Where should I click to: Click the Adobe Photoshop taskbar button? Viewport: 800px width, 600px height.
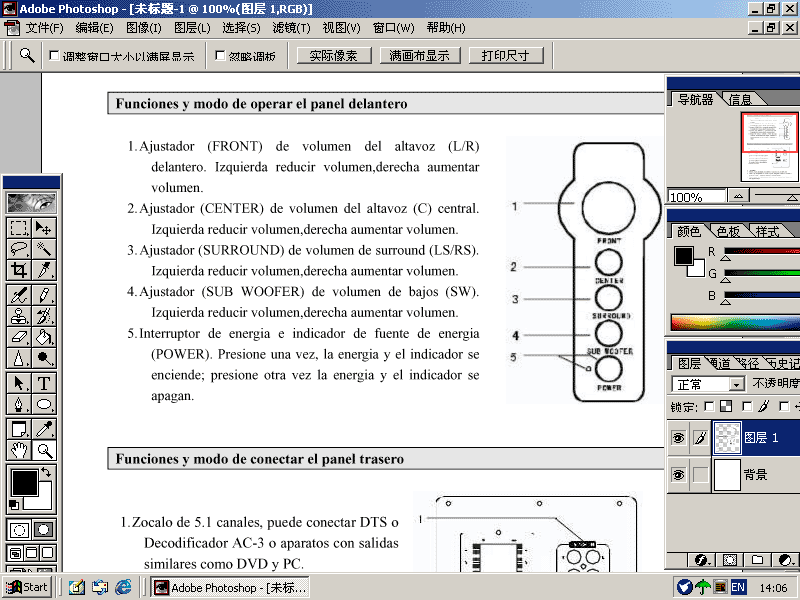coord(231,588)
